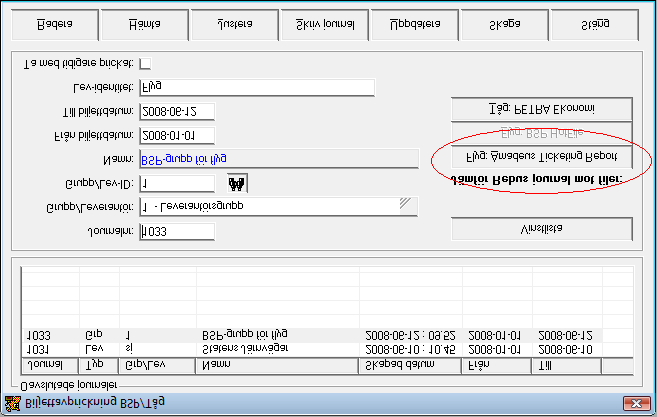Select journal 1031 in the table
The height and width of the screenshot is (417, 657).
point(312,350)
